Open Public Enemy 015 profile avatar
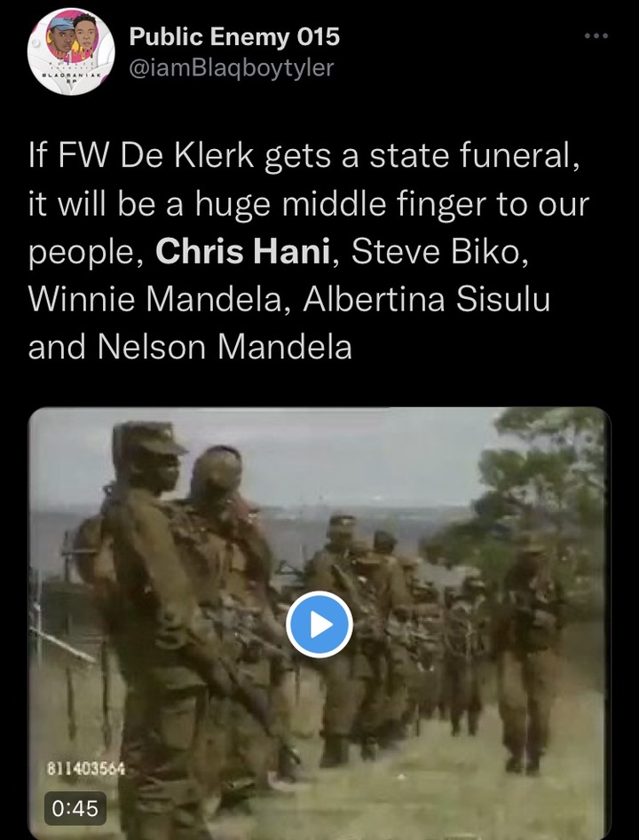The width and height of the screenshot is (639, 840). pos(71,51)
